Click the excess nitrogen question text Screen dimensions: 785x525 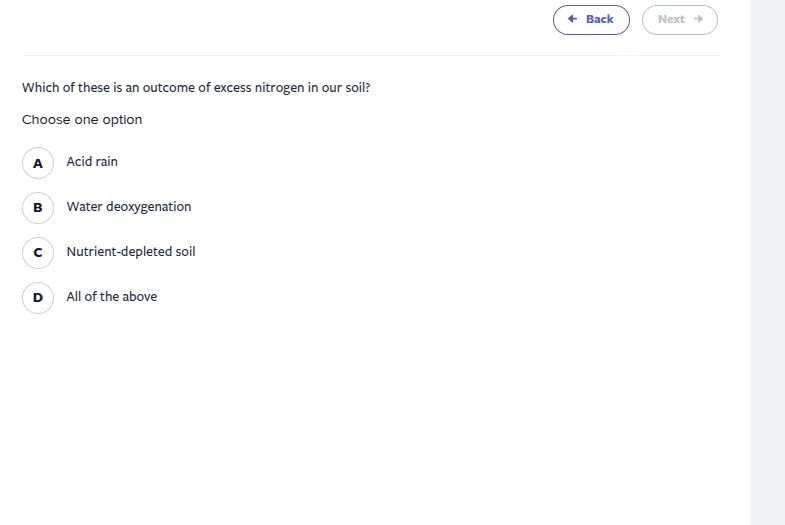196,87
